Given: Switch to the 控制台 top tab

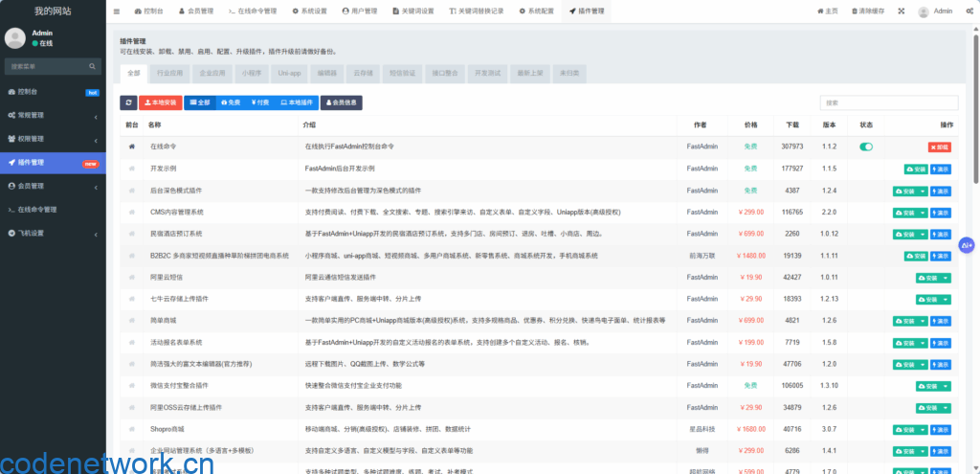Looking at the screenshot, I should [148, 11].
